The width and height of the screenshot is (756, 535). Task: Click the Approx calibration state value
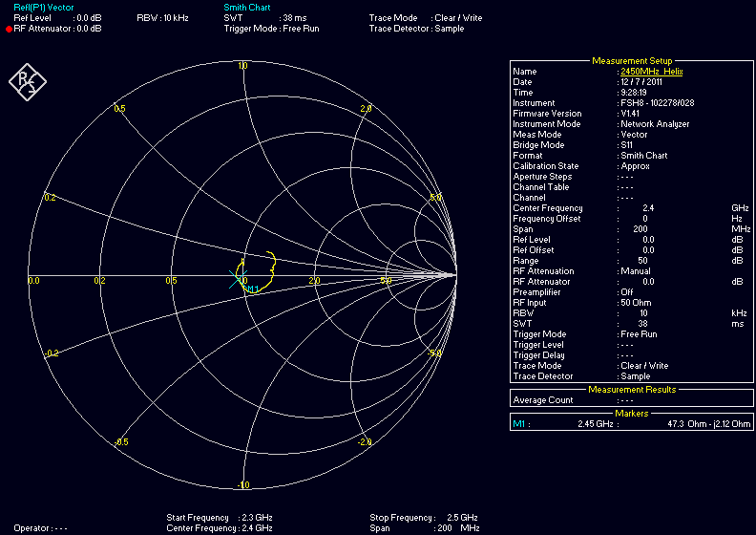point(635,166)
